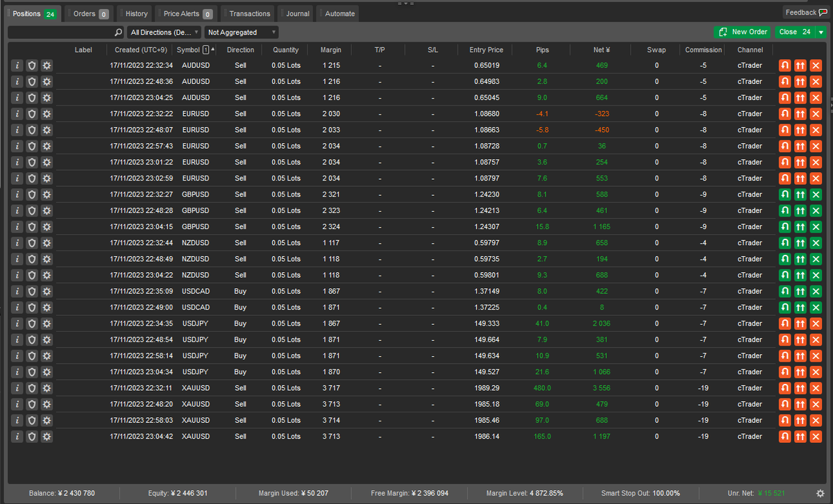Image resolution: width=833 pixels, height=504 pixels.
Task: Click the Commission column header
Action: pos(703,50)
